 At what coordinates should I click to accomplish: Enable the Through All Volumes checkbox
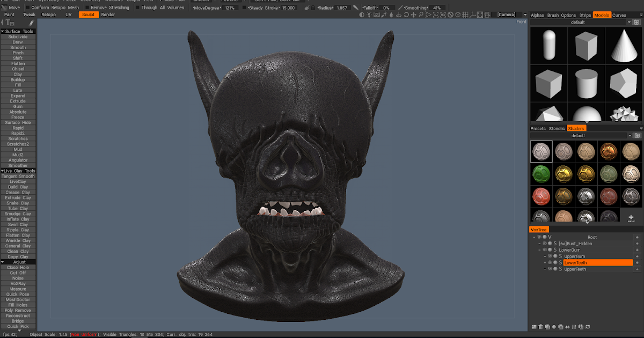[136, 8]
